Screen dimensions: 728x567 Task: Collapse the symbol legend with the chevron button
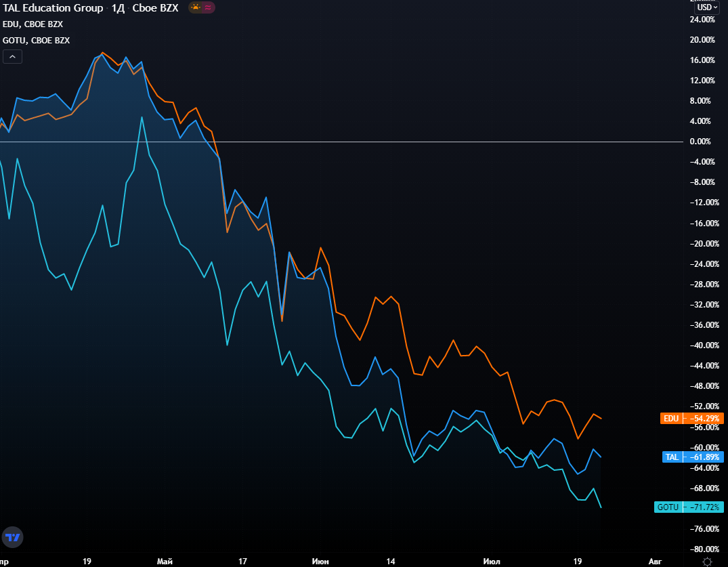click(13, 57)
